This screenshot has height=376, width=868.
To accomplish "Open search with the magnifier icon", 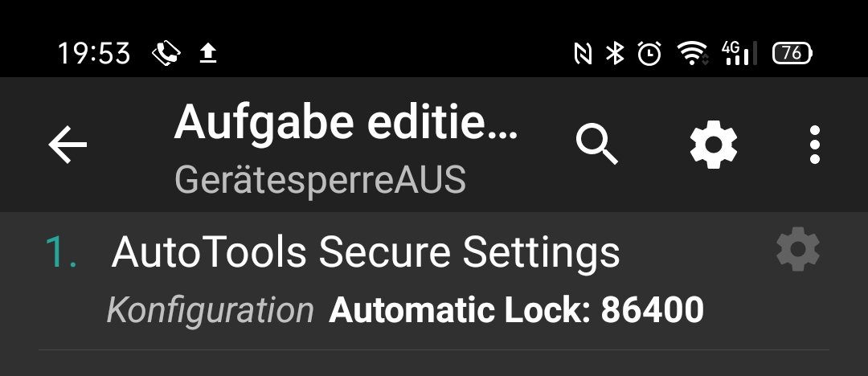I will (x=596, y=145).
